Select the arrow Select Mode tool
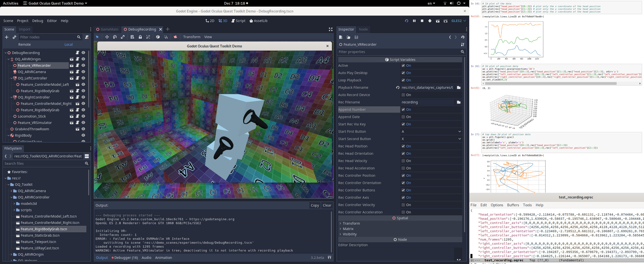 coord(97,37)
